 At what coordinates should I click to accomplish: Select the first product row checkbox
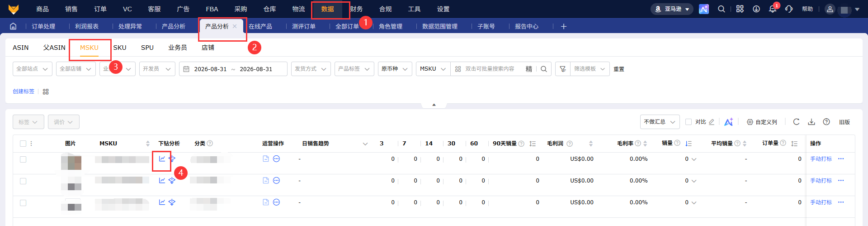click(23, 159)
